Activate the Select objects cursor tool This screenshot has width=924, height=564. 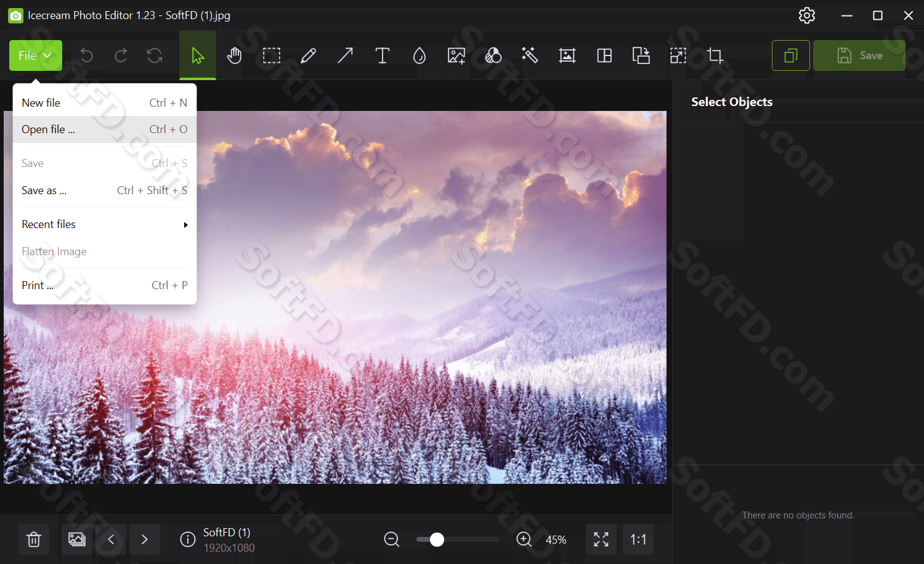[198, 55]
